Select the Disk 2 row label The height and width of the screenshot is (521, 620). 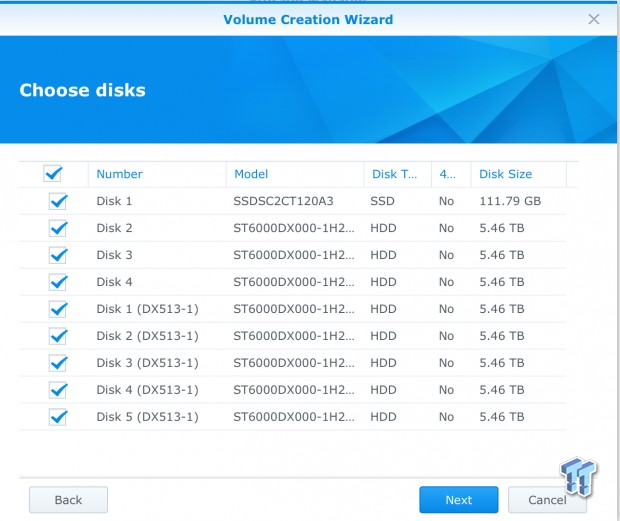click(114, 228)
